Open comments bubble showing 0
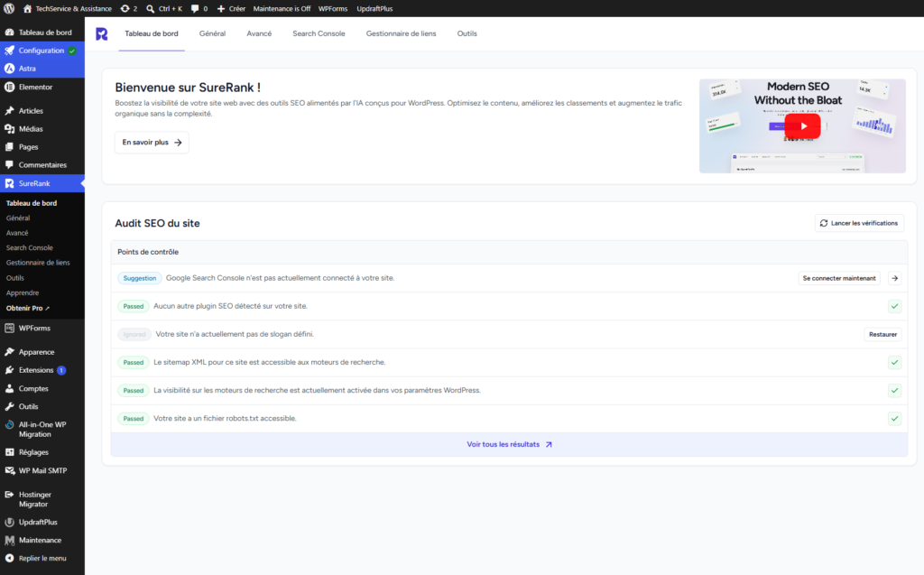Viewport: 924px width, 575px height. point(199,8)
